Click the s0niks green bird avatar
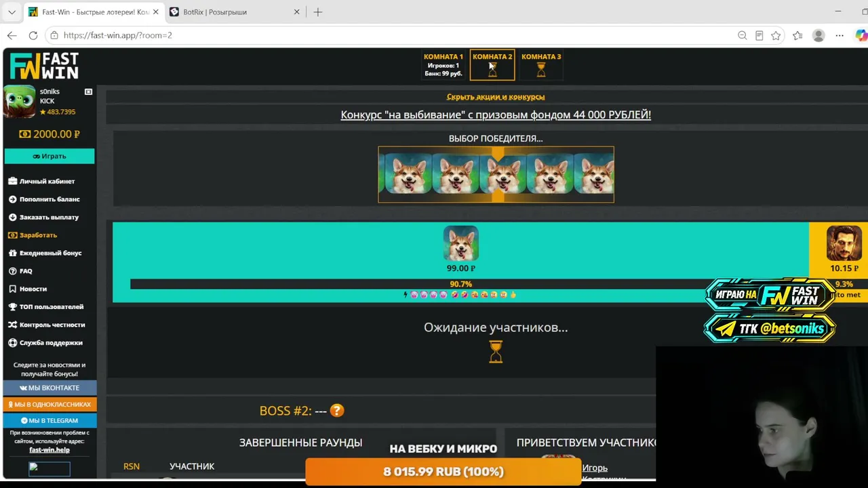868x488 pixels. tap(20, 102)
